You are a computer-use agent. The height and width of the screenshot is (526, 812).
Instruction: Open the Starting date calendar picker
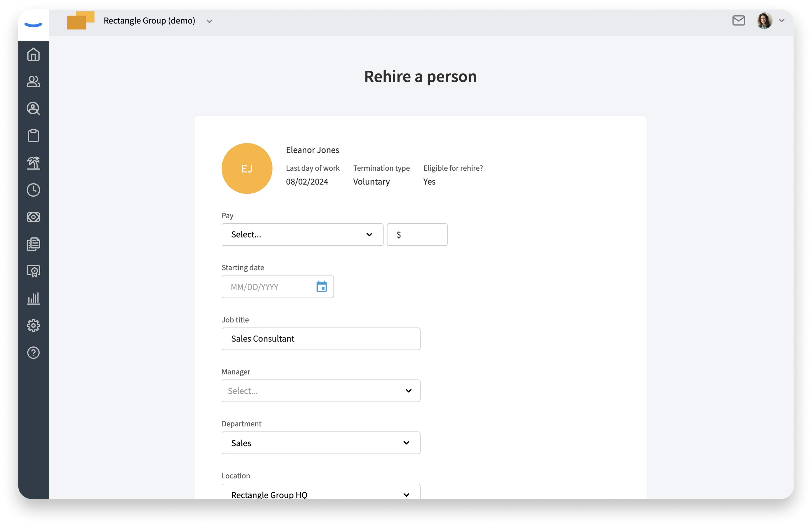(x=321, y=286)
